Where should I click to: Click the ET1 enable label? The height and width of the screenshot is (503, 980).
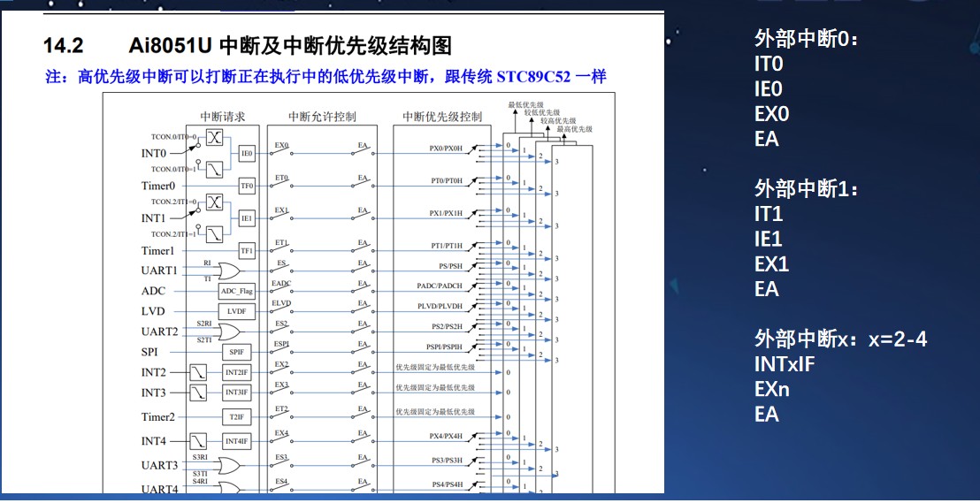click(x=281, y=242)
